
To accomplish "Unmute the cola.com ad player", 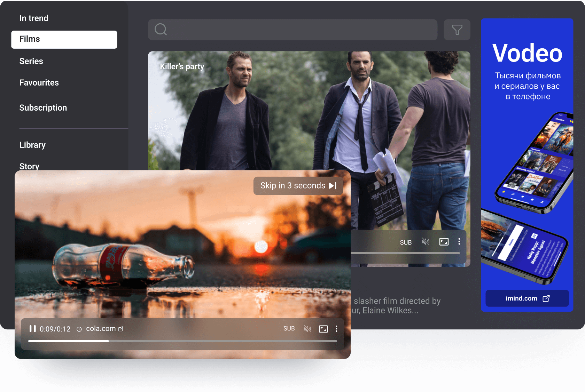I will pyautogui.click(x=307, y=328).
